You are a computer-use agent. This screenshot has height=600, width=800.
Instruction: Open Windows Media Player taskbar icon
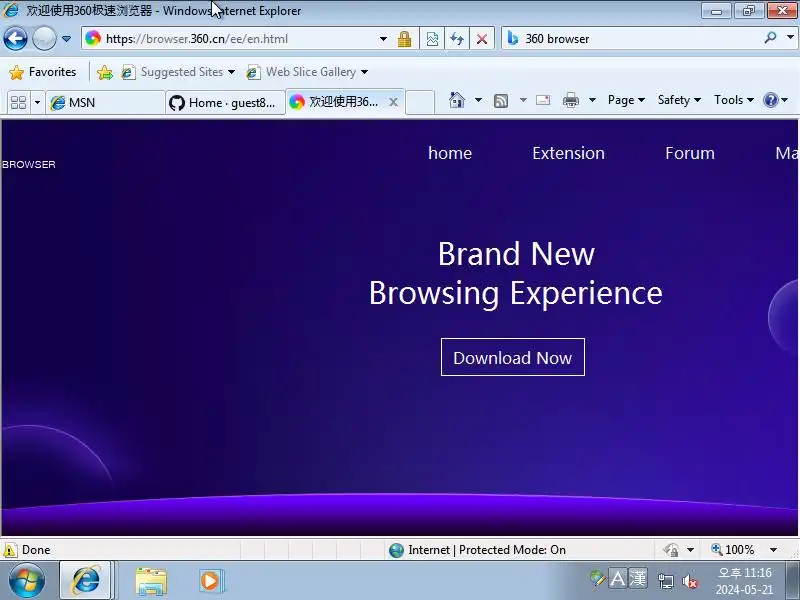210,581
